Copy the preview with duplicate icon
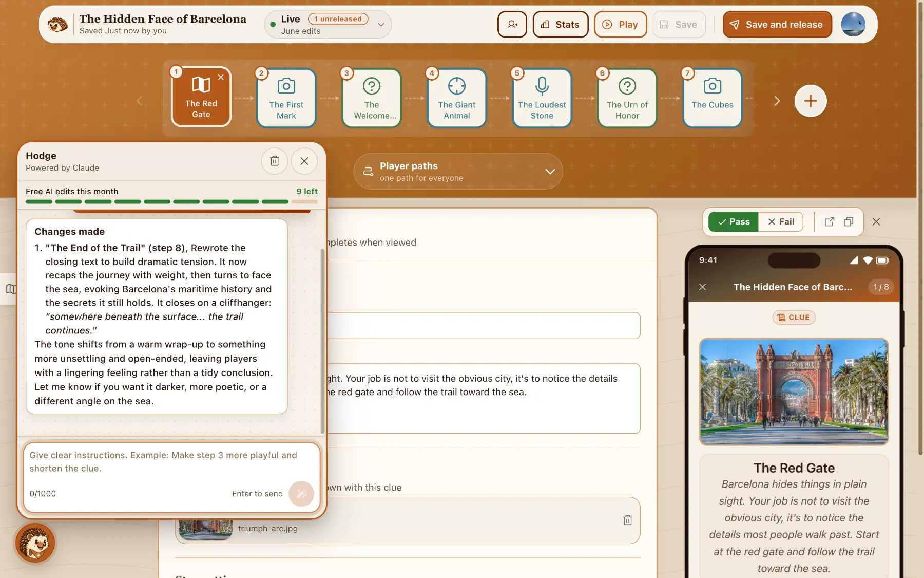The width and height of the screenshot is (924, 578). click(849, 222)
